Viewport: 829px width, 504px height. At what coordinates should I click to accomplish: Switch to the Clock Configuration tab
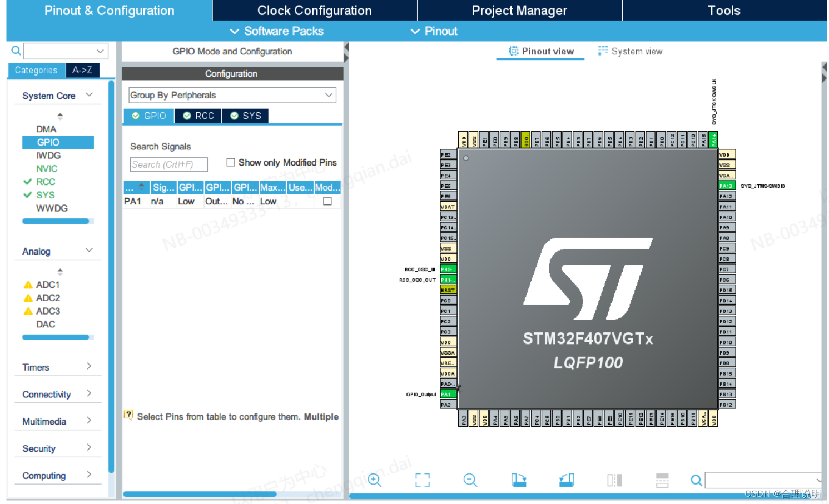(315, 11)
